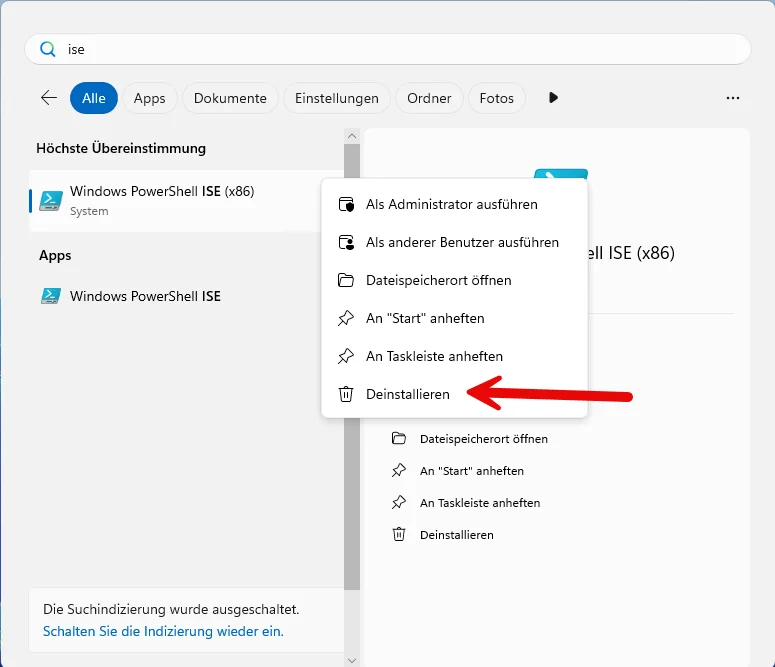Screen dimensions: 775x667
Task: Open the three-dot options menu
Action: click(733, 98)
